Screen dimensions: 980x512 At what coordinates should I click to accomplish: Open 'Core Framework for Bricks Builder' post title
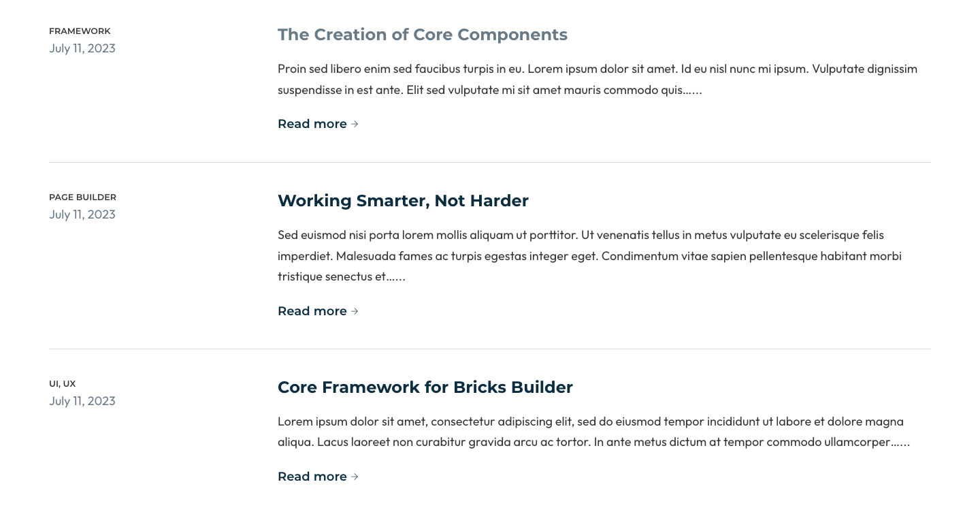[425, 387]
